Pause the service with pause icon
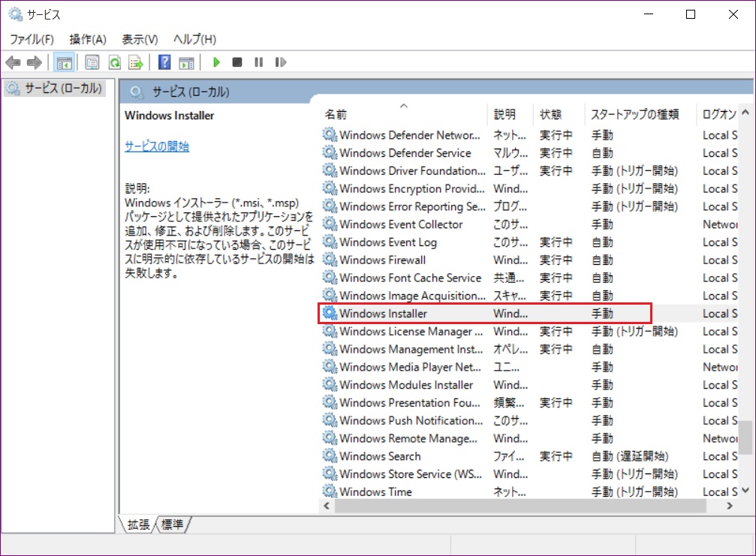 [259, 62]
